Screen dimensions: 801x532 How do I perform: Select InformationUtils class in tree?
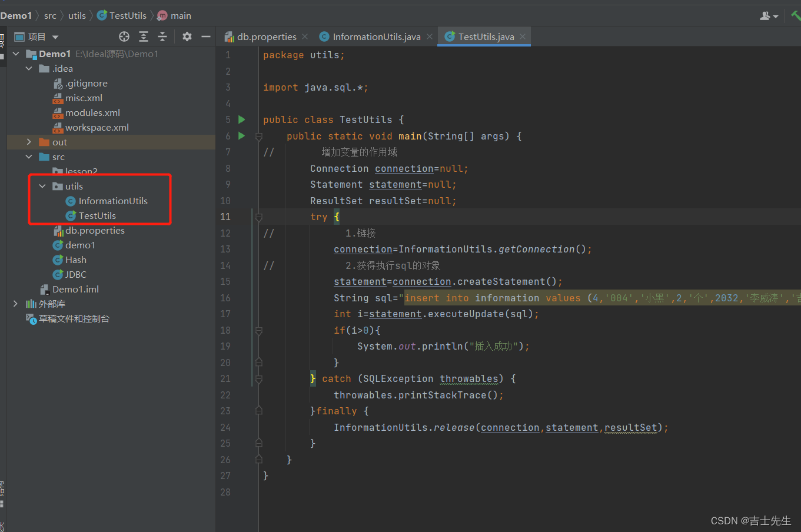click(x=107, y=201)
